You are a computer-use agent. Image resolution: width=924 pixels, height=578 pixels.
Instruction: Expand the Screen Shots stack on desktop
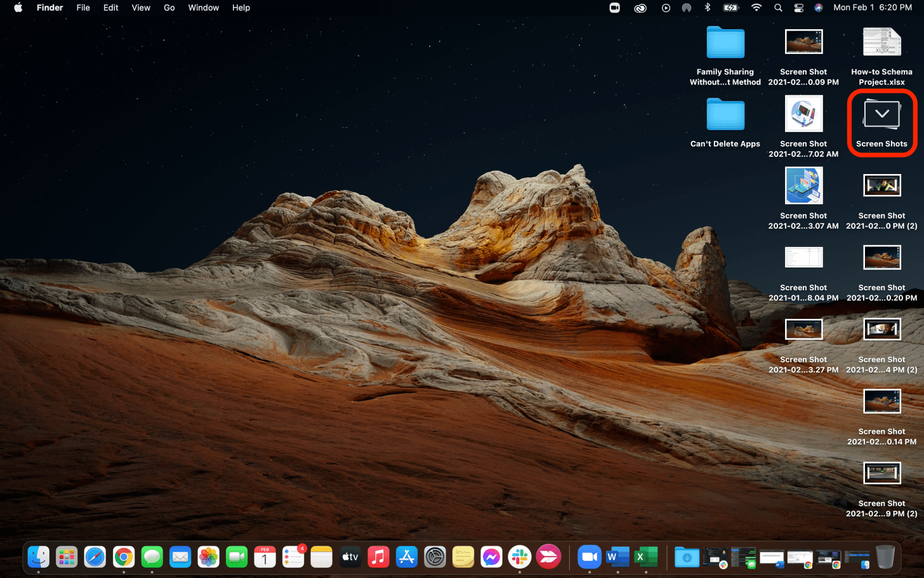pyautogui.click(x=881, y=115)
